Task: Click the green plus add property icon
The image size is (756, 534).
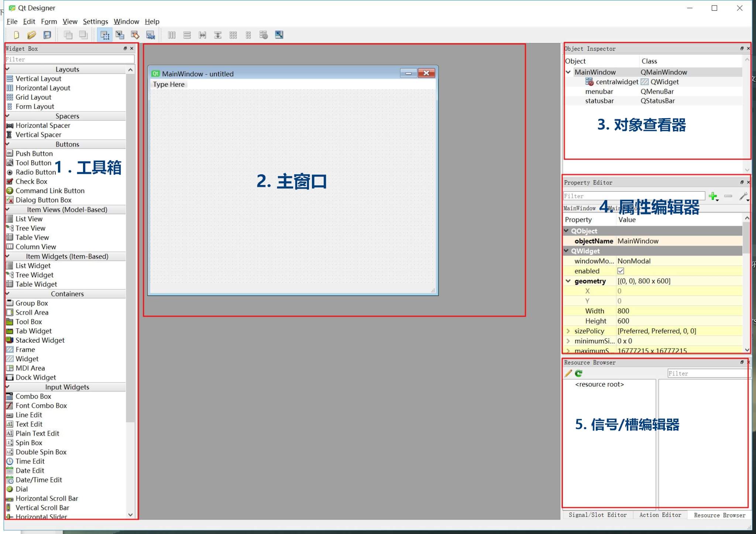Action: (x=713, y=196)
